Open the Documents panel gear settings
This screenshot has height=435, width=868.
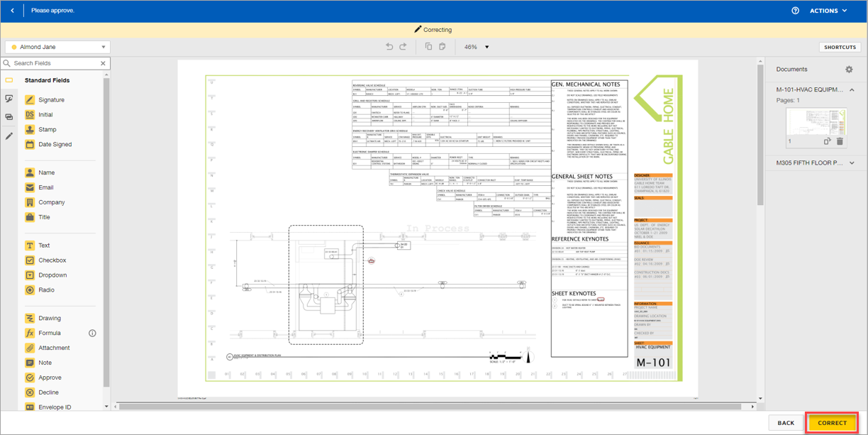[x=849, y=70]
